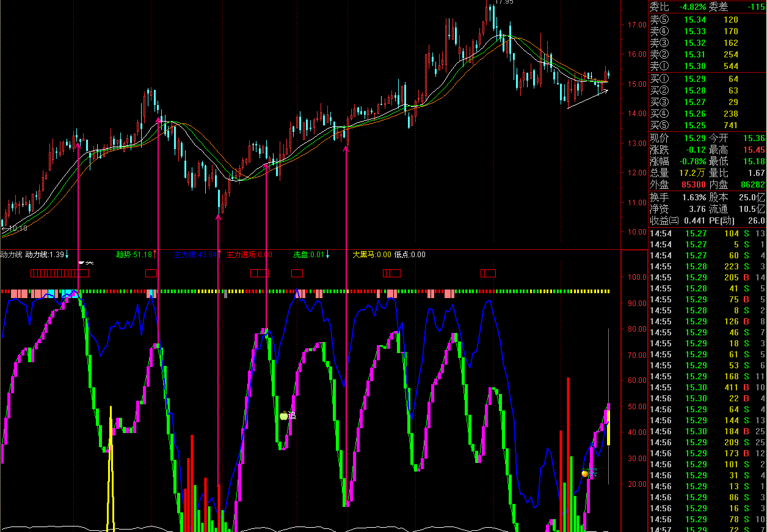Click the 17.00 price axis label

point(636,25)
